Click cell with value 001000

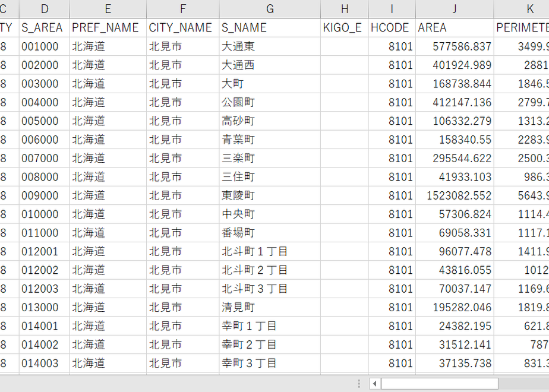click(45, 46)
